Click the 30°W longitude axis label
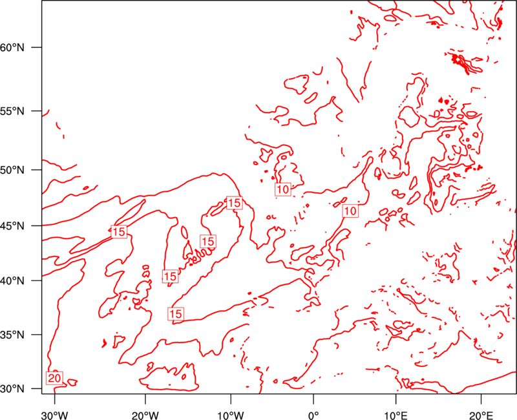517x420 pixels. point(55,415)
